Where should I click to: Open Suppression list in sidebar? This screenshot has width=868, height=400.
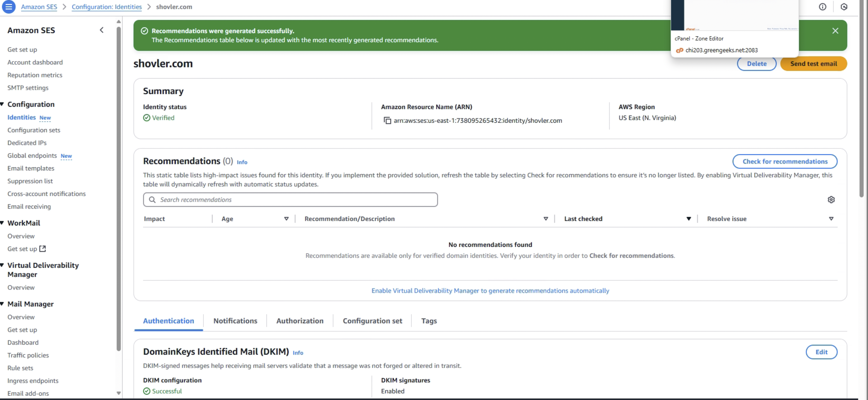tap(30, 181)
